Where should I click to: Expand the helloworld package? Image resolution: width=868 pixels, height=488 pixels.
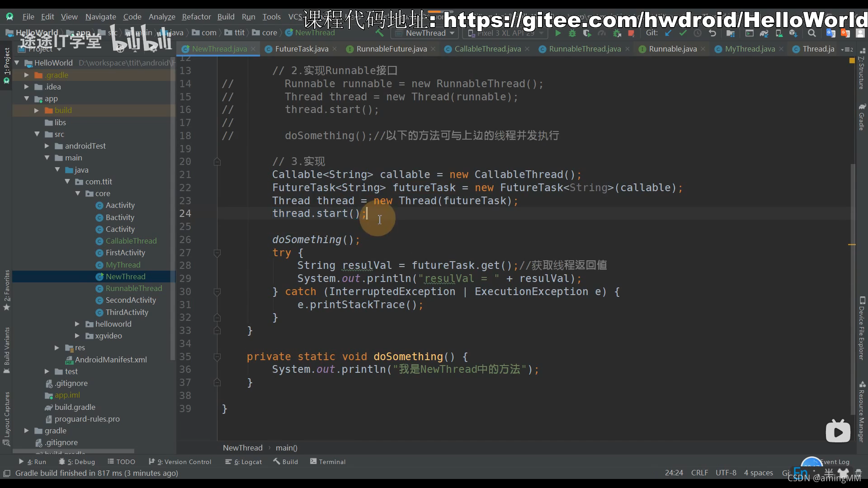(77, 324)
